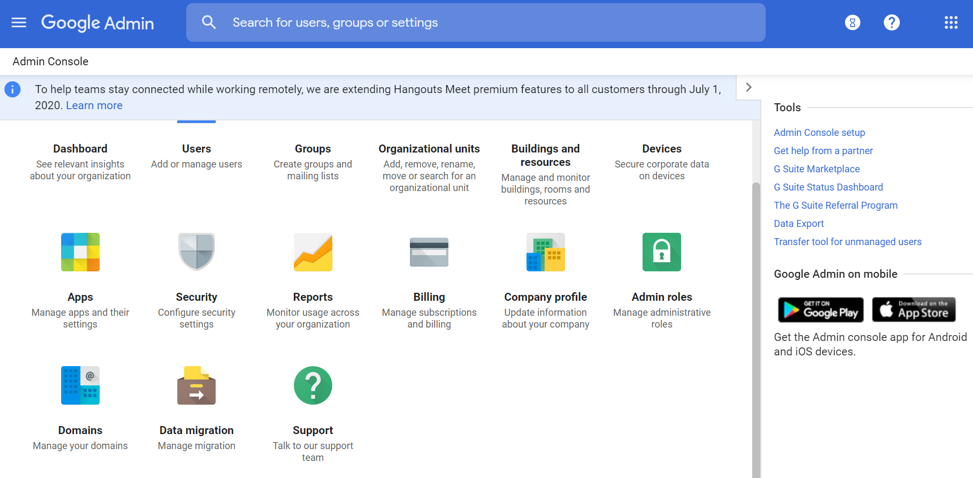Get it on Google Play badge

[820, 310]
